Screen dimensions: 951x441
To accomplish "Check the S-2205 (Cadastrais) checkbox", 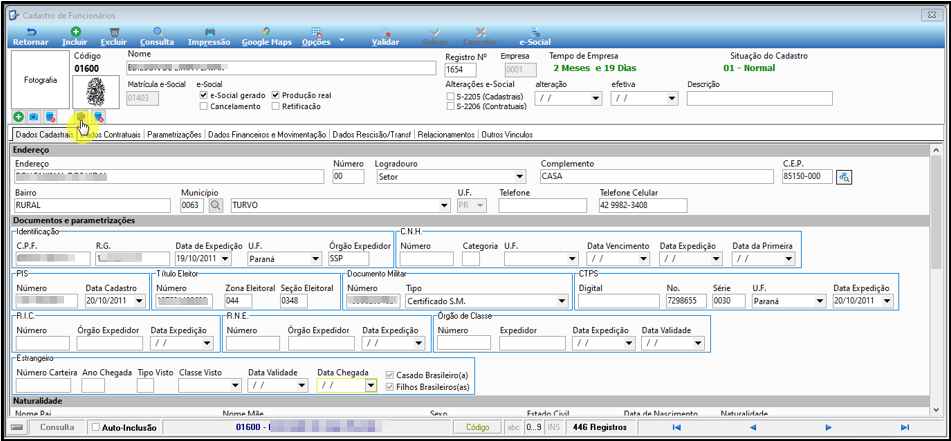I will 450,96.
